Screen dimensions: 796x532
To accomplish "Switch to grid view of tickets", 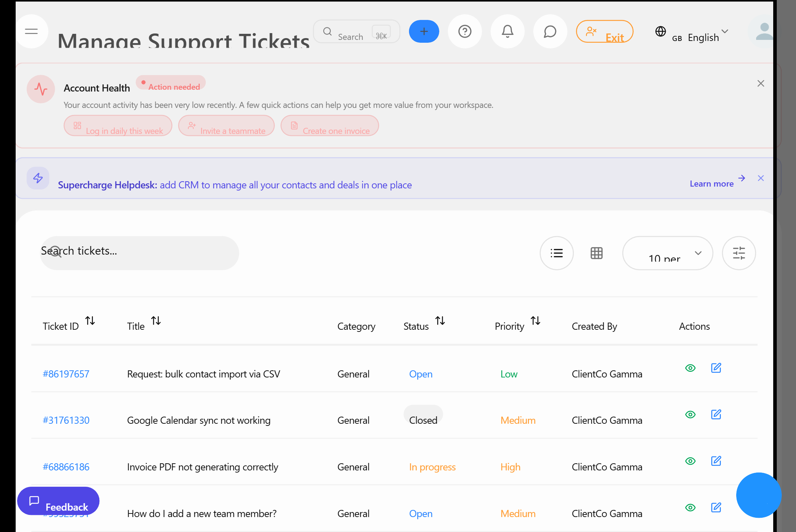I will tap(596, 253).
